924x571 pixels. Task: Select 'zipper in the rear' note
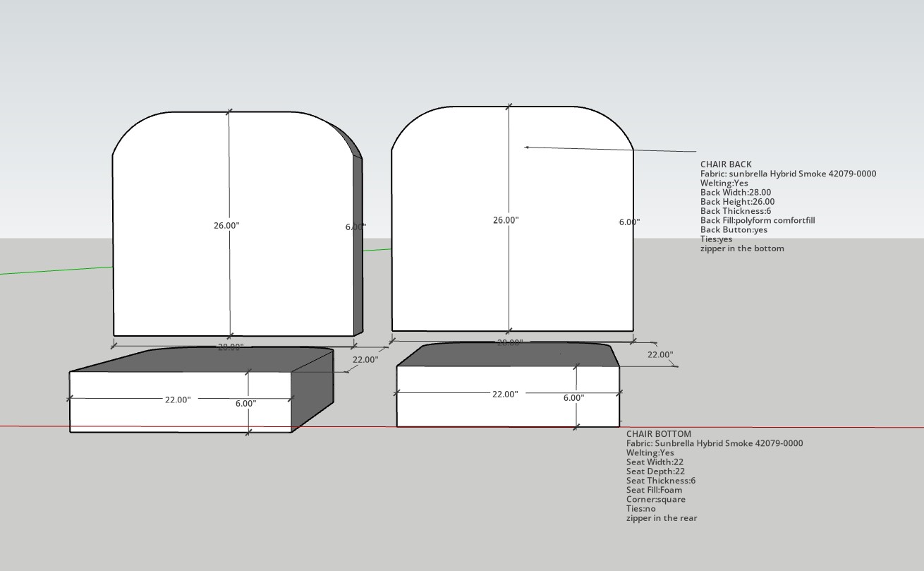click(662, 518)
